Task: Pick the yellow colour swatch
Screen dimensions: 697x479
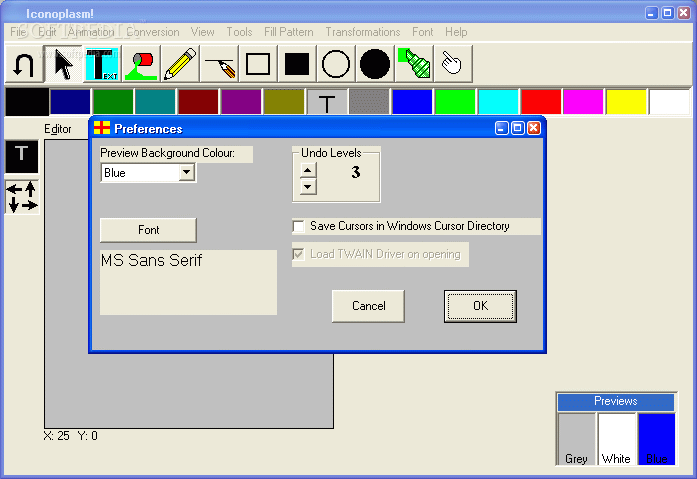Action: tap(626, 102)
